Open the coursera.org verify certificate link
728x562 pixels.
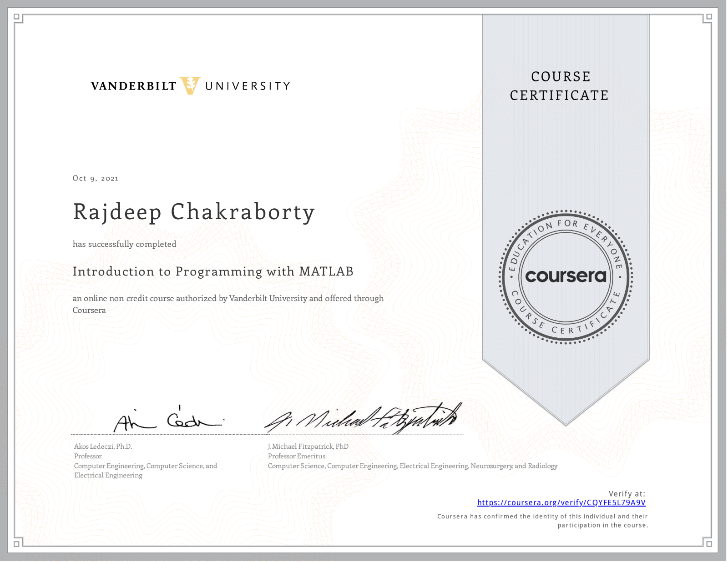pos(561,502)
